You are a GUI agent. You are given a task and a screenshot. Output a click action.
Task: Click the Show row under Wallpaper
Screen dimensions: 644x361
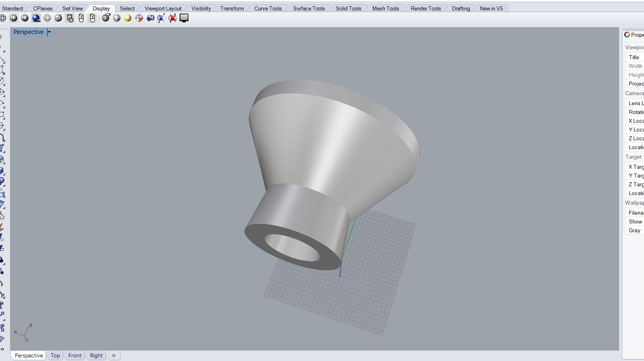click(634, 221)
